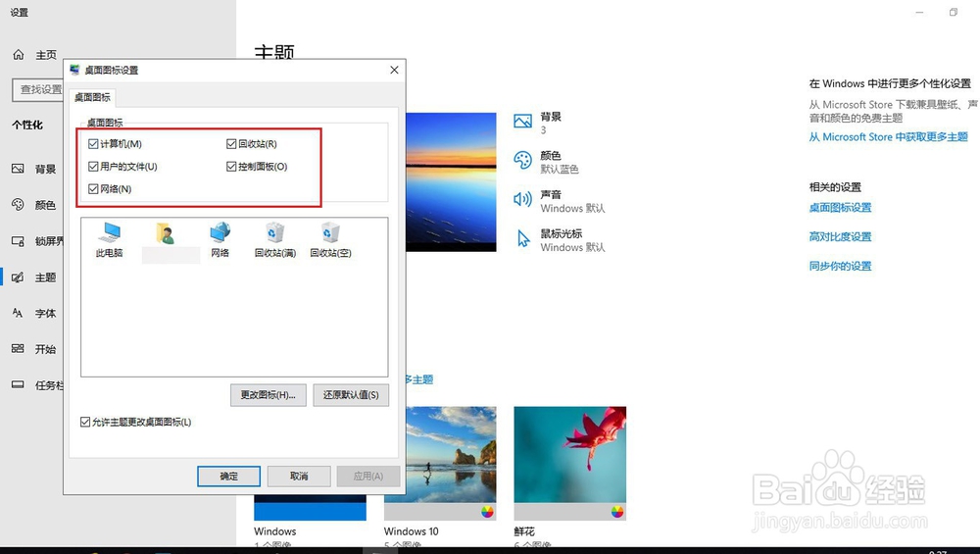The image size is (980, 554).
Task: Select the 桌面图标 tab in the dialog
Action: pos(92,97)
